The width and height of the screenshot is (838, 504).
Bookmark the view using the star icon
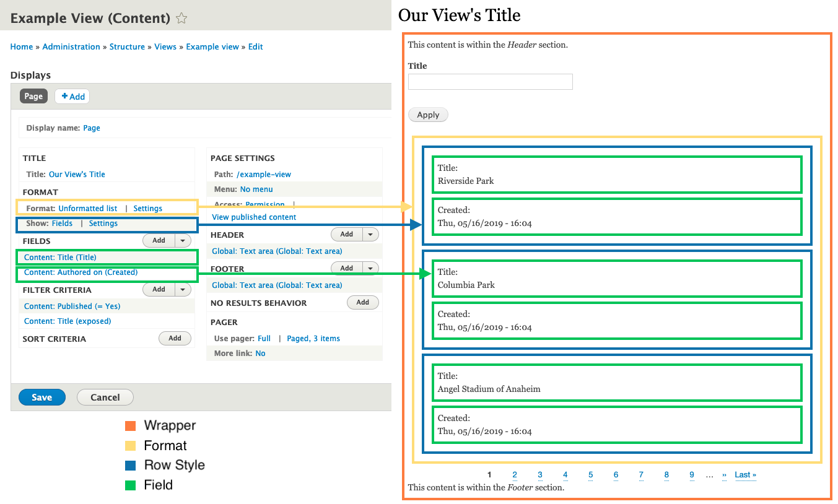point(181,18)
